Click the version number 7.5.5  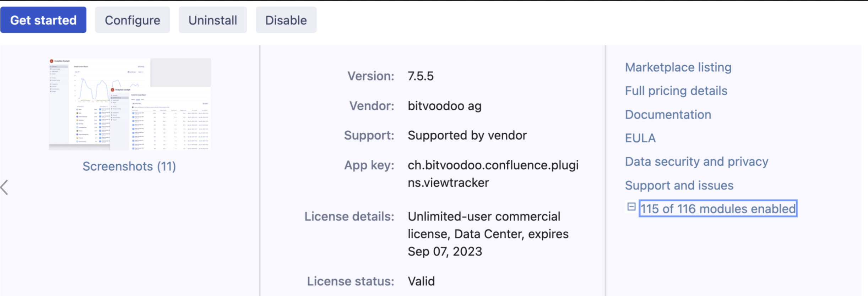421,76
